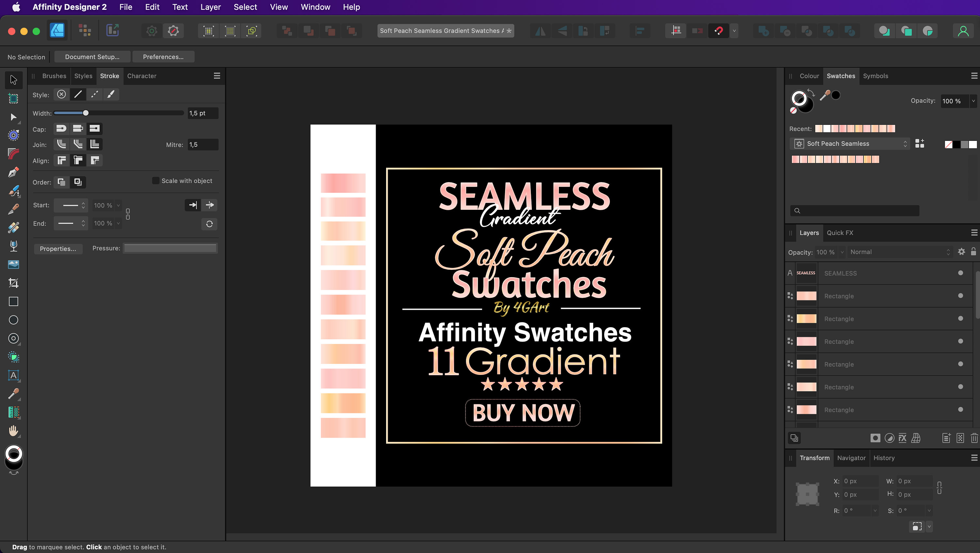Open the Layer menu
Image resolution: width=980 pixels, height=553 pixels.
(210, 7)
